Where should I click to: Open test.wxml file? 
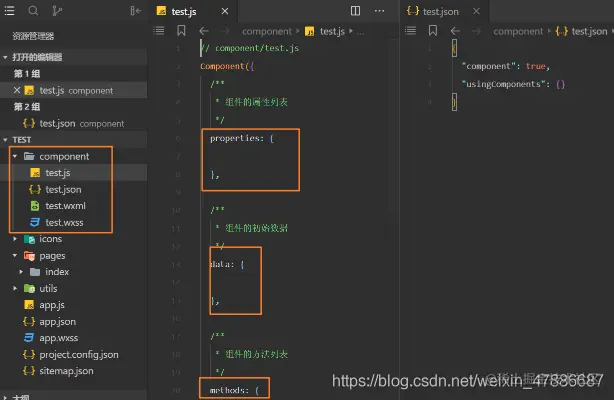(74, 206)
